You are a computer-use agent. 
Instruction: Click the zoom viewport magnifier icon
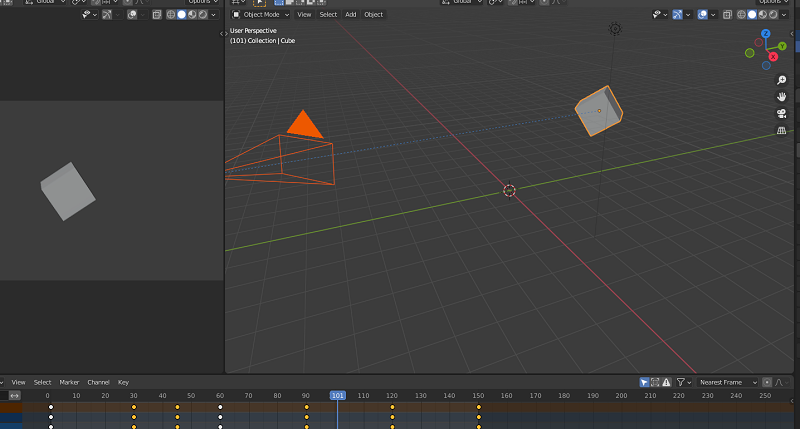pyautogui.click(x=781, y=80)
